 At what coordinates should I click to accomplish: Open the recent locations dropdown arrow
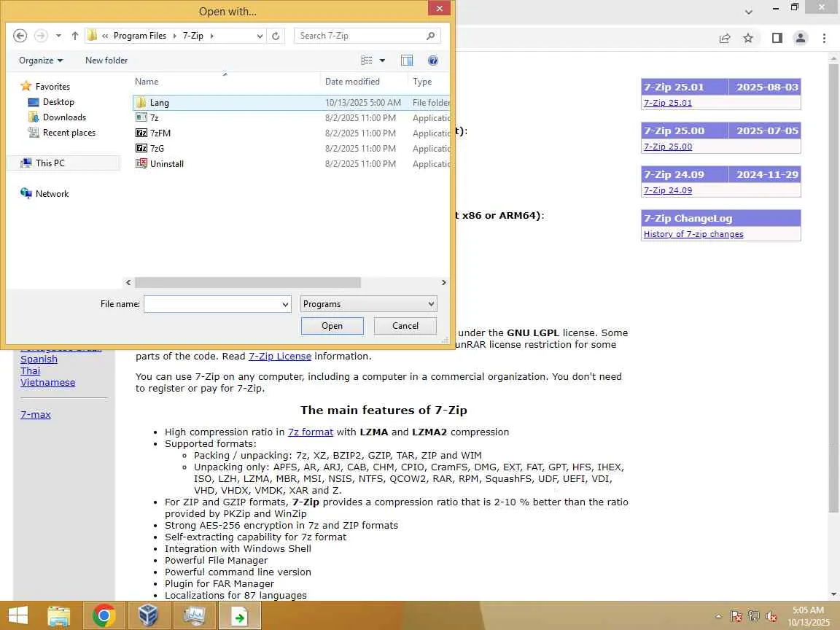[58, 36]
